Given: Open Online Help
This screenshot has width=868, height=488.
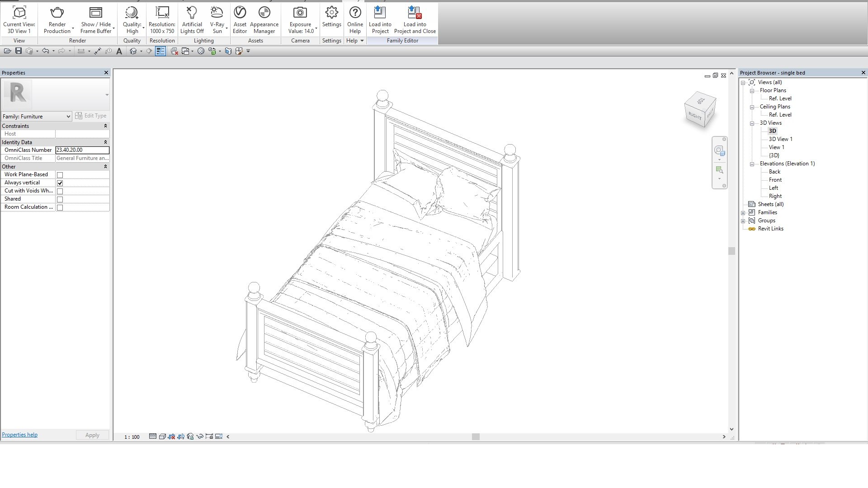Looking at the screenshot, I should point(355,20).
